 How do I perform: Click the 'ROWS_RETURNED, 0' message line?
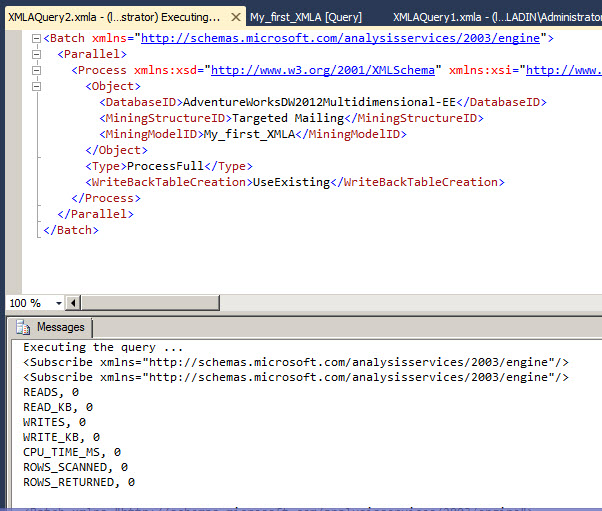[79, 482]
